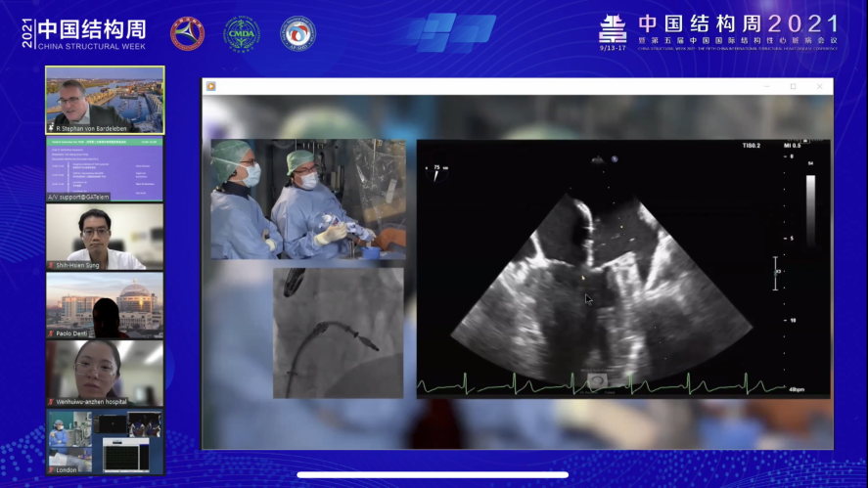Click the TIS0.2 reading on ultrasound
The height and width of the screenshot is (488, 868).
(x=752, y=146)
